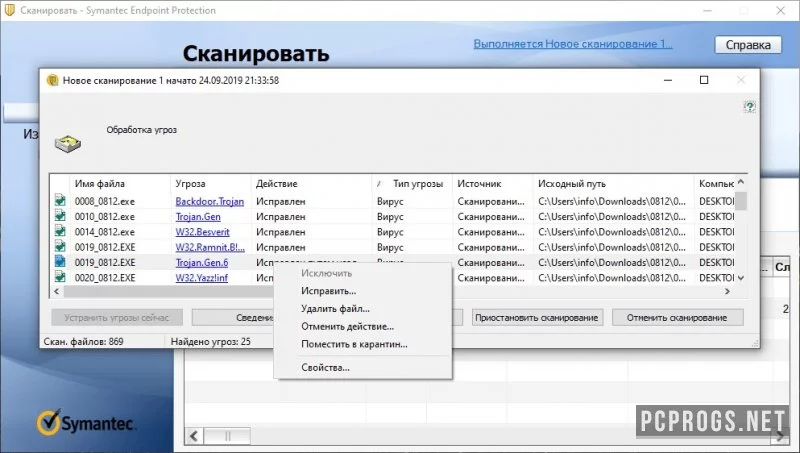Sort by the Имя файла column header
Screen dimensions: 800x453
coord(119,184)
